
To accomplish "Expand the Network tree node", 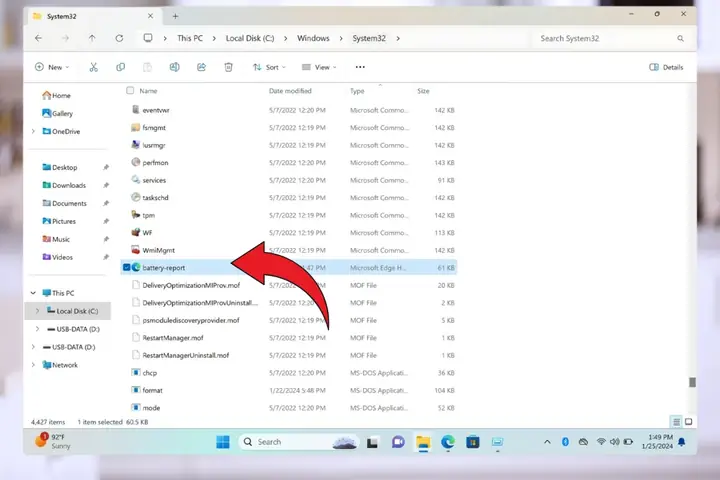I will tap(33, 365).
